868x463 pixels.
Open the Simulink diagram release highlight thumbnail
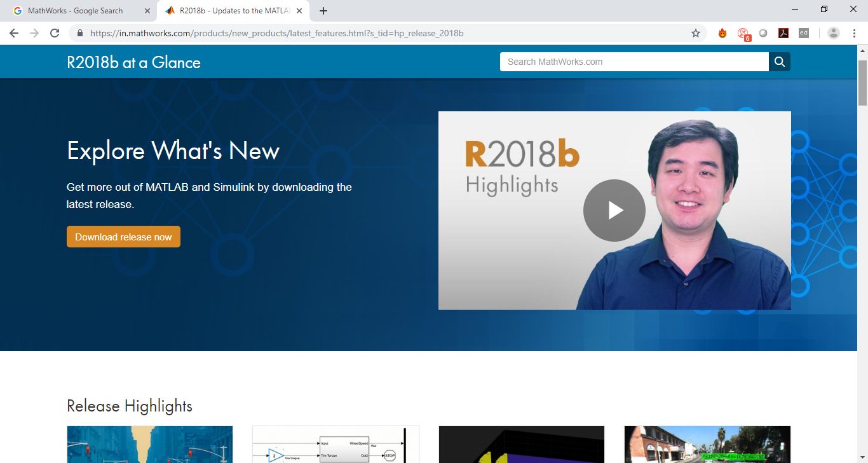(336, 445)
